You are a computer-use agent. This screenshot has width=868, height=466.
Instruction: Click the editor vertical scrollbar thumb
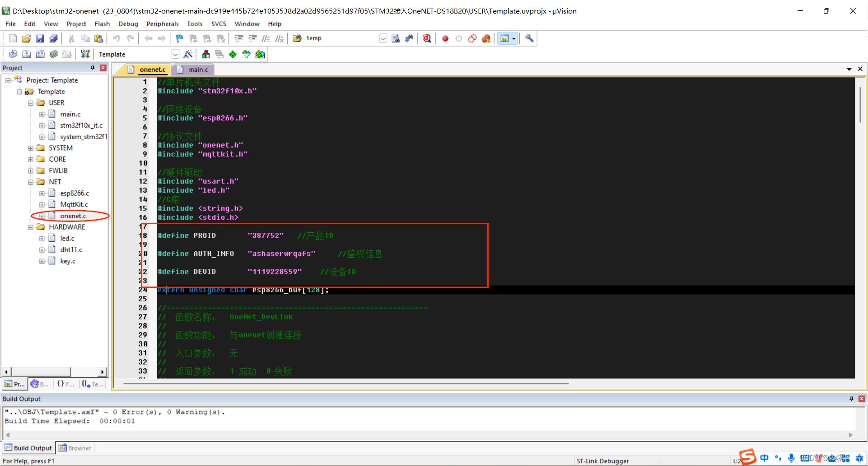pyautogui.click(x=860, y=105)
